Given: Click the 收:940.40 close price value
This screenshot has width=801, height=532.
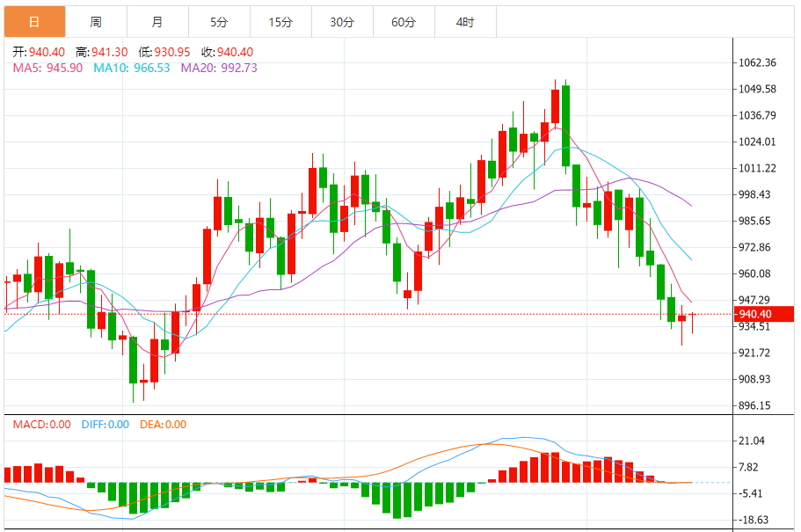Looking at the screenshot, I should [x=228, y=52].
